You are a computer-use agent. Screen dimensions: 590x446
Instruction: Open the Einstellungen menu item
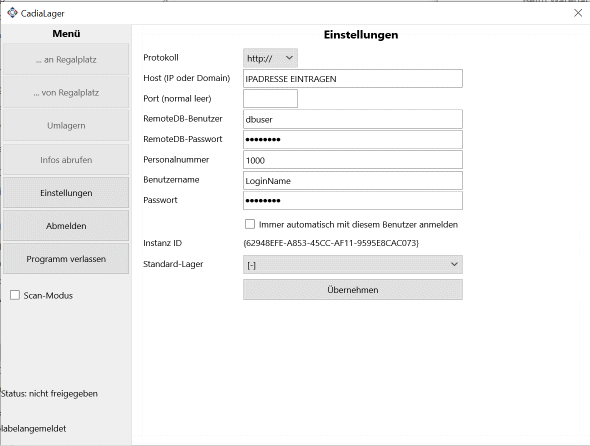(x=66, y=193)
